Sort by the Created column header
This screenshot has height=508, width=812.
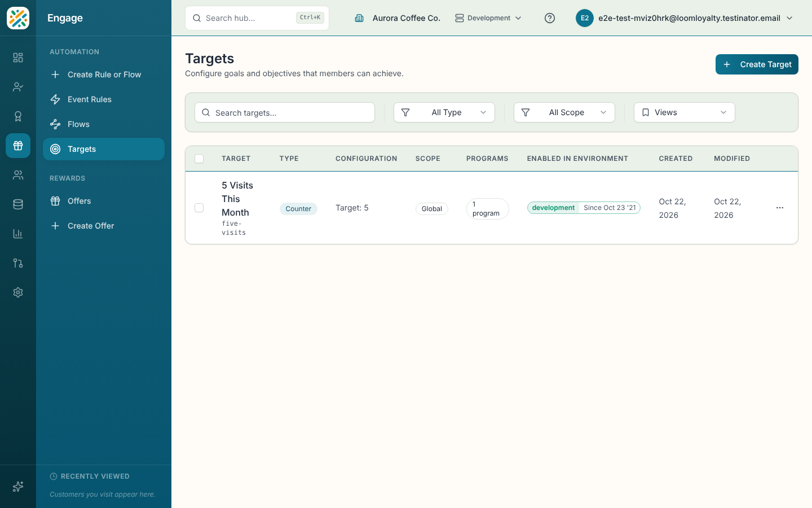click(x=676, y=159)
